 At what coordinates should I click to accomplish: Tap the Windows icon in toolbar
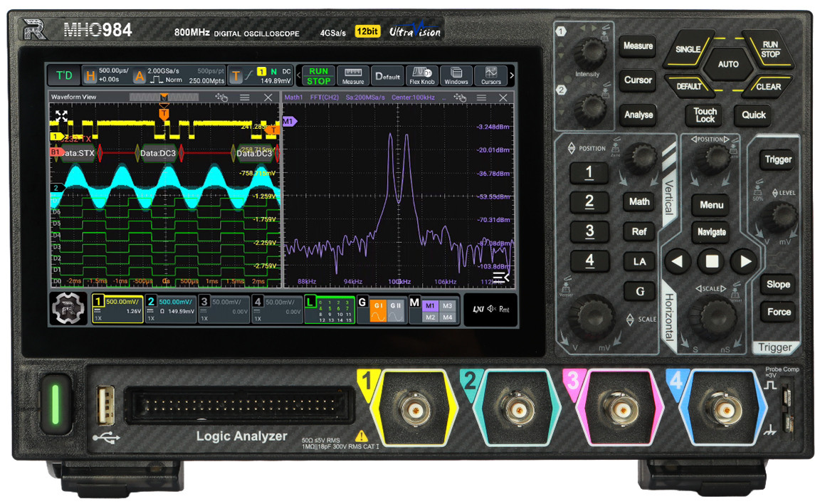(x=456, y=75)
